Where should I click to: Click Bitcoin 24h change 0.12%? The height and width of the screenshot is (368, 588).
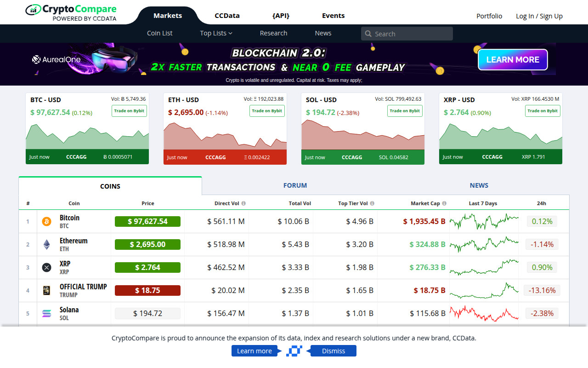coord(542,222)
